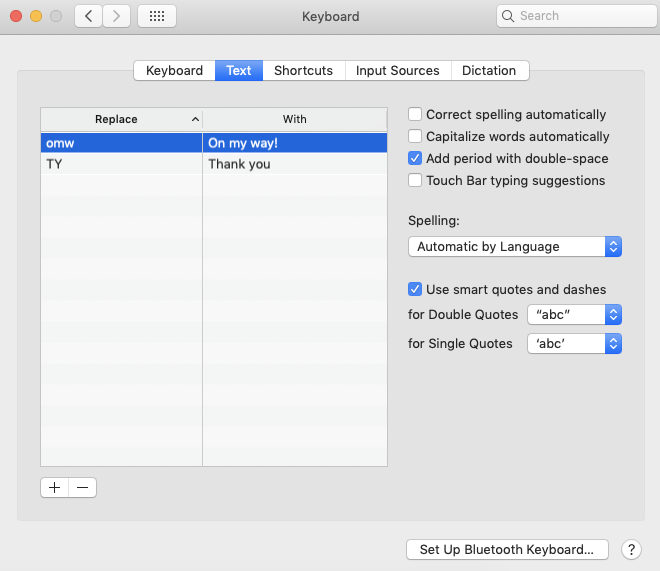660x571 pixels.
Task: Expand the Double Quotes style dropdown
Action: pyautogui.click(x=574, y=314)
